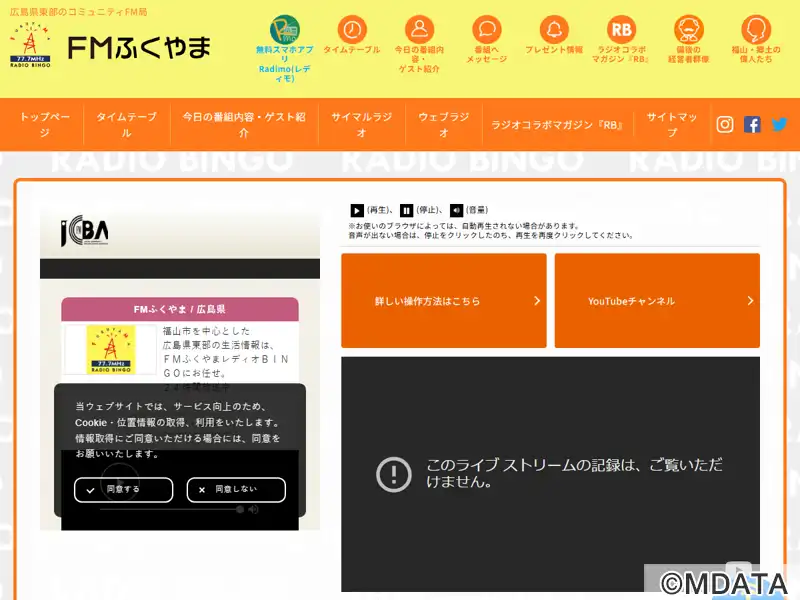Select ウェブラジオ in the nav bar
The width and height of the screenshot is (800, 600).
(x=443, y=124)
